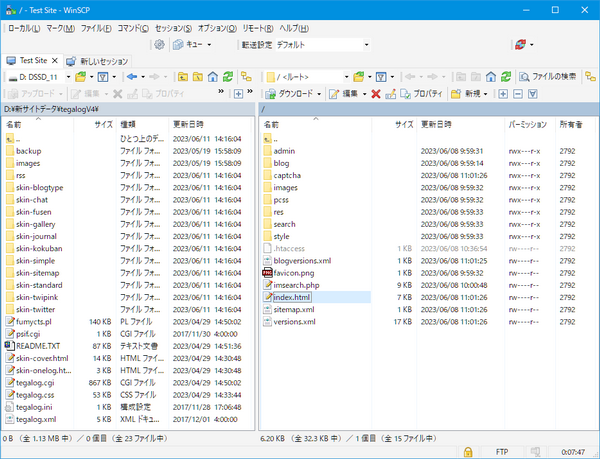Open the ファイル menu

pos(96,28)
